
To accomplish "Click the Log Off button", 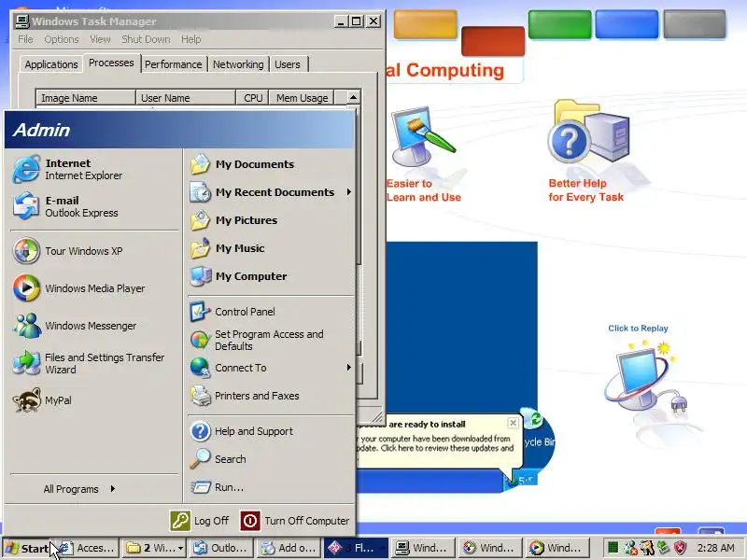I will point(199,521).
